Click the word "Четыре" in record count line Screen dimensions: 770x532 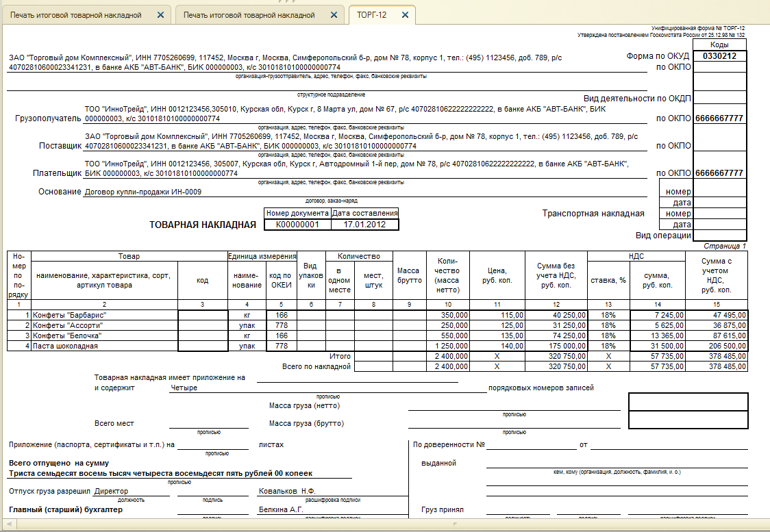click(x=184, y=388)
